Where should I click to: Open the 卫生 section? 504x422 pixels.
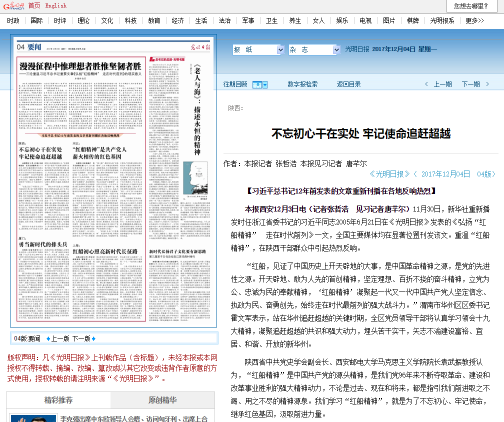coord(271,20)
